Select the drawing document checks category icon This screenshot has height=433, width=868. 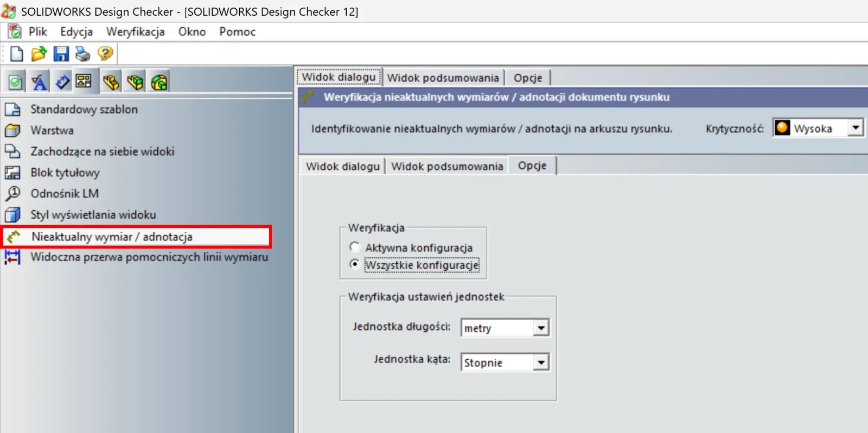[x=84, y=81]
